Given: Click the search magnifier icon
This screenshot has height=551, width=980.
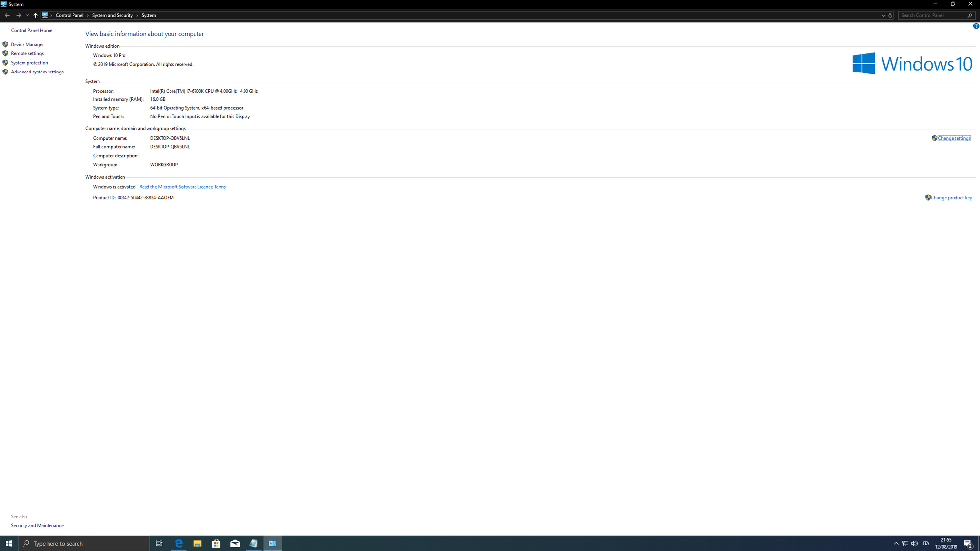Looking at the screenshot, I should tap(970, 15).
